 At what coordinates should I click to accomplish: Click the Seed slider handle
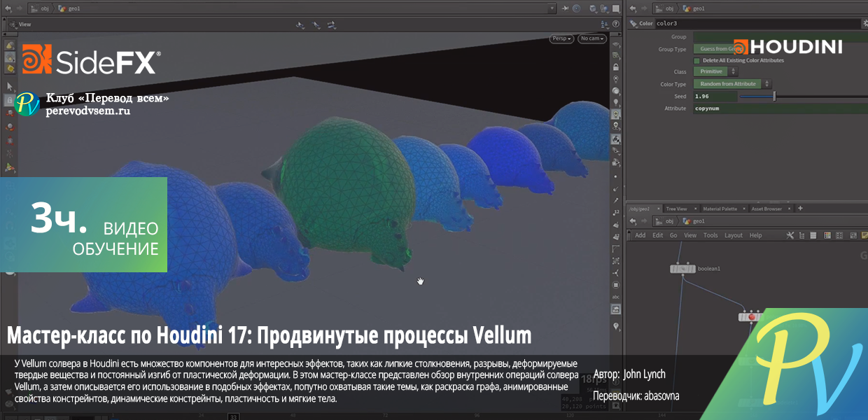[773, 96]
